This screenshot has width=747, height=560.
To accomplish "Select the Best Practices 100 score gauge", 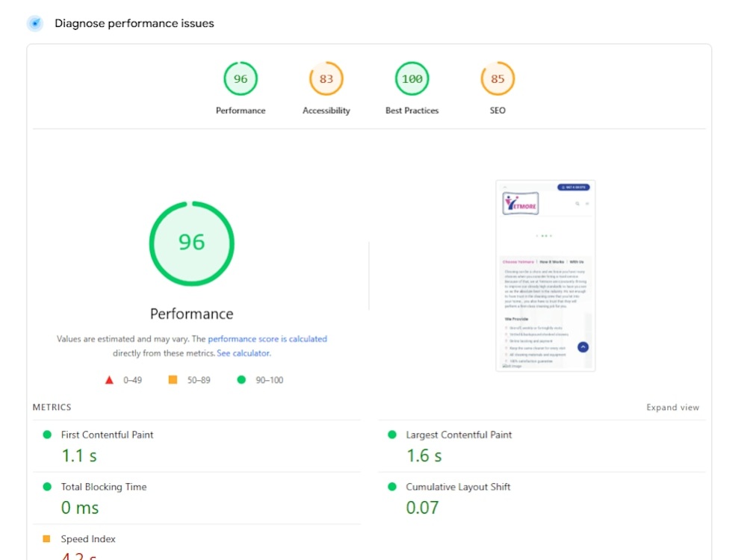I will [x=412, y=78].
